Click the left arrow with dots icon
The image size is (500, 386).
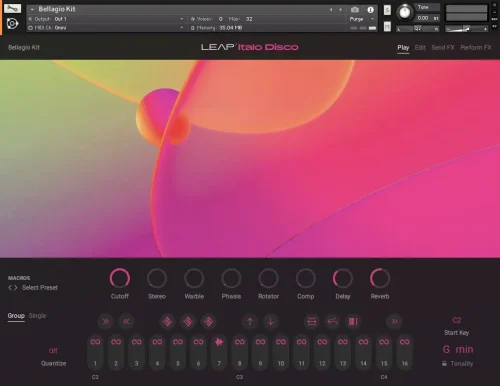point(333,321)
